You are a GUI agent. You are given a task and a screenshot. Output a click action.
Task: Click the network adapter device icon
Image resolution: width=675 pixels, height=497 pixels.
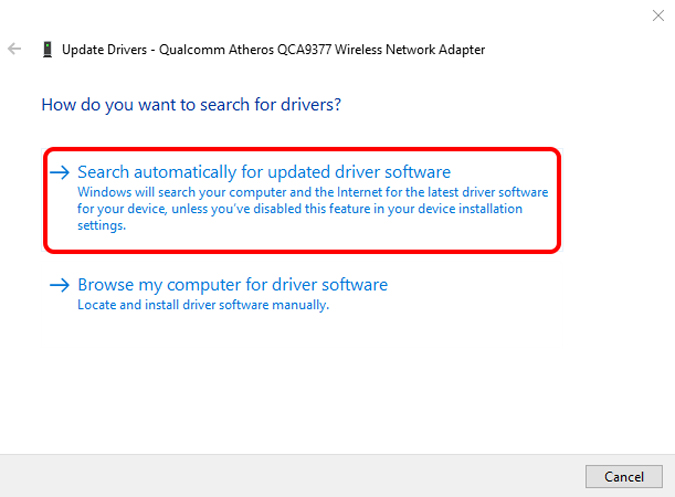point(47,49)
